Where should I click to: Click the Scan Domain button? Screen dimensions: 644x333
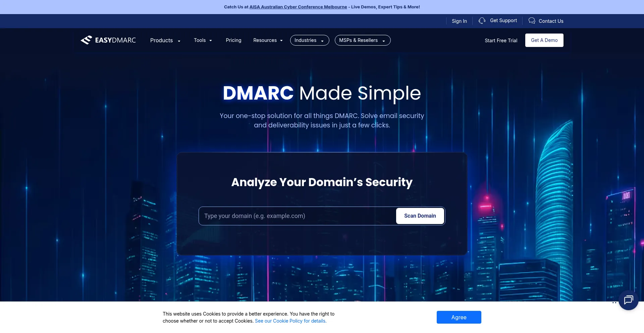[420, 216]
